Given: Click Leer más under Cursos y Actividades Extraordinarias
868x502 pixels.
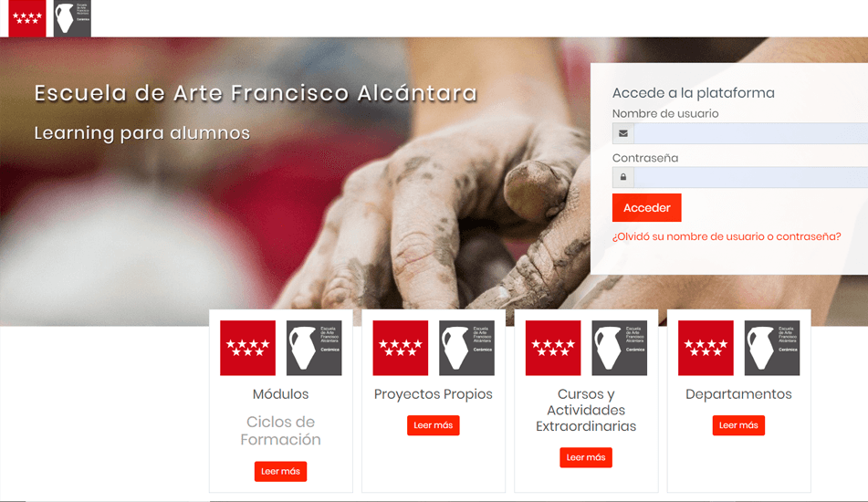Looking at the screenshot, I should [586, 457].
